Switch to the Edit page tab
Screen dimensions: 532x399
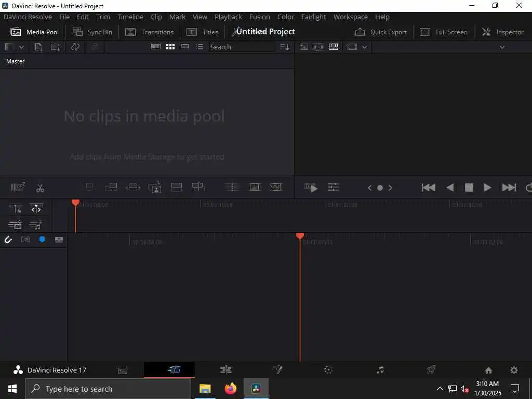[x=226, y=370]
